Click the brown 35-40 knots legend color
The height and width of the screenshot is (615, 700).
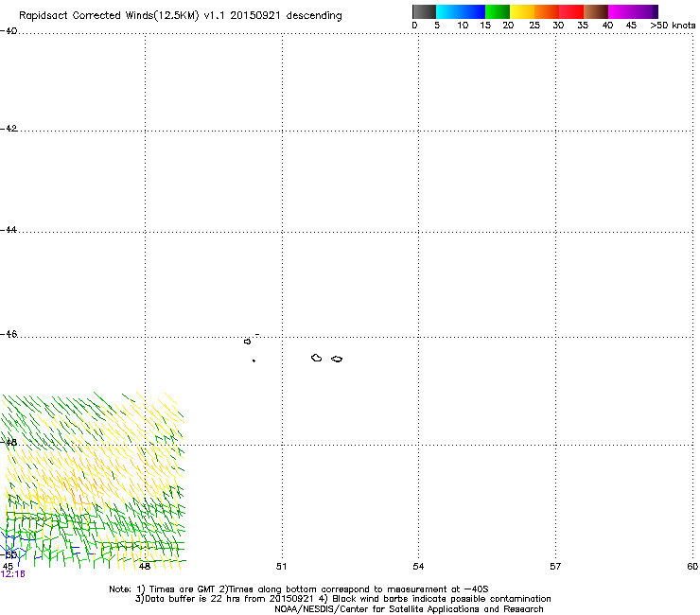(x=596, y=11)
